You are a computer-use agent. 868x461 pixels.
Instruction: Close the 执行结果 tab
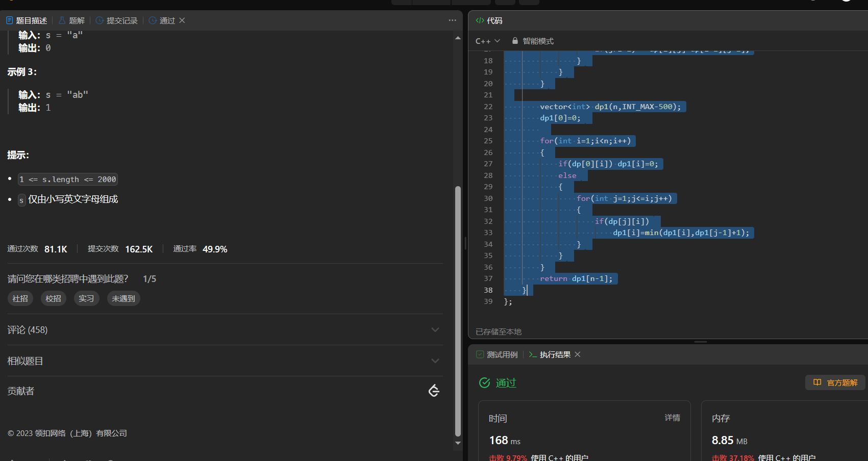click(578, 354)
